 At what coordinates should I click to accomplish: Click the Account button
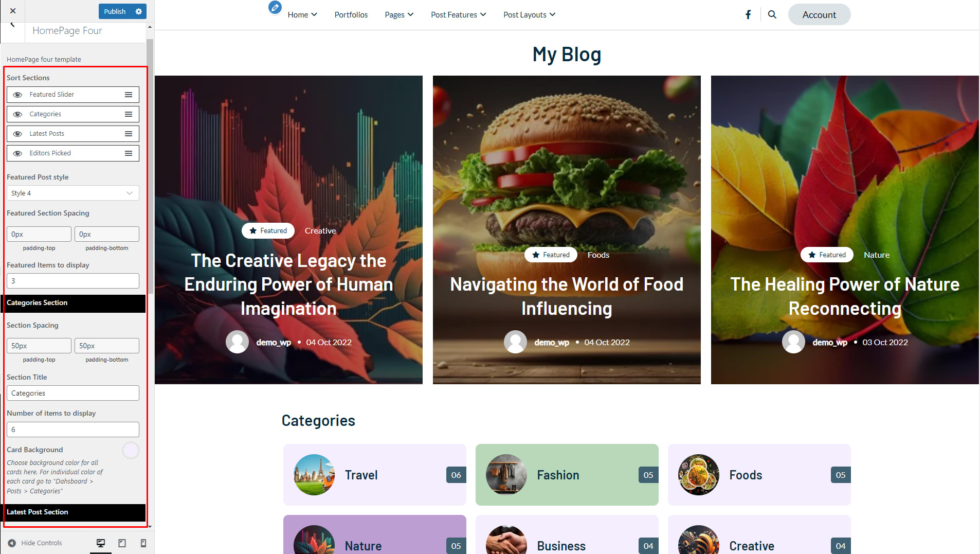point(819,14)
